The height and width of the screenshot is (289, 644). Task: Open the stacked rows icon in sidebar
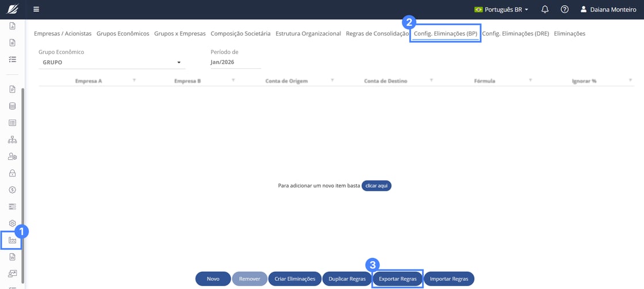[12, 206]
